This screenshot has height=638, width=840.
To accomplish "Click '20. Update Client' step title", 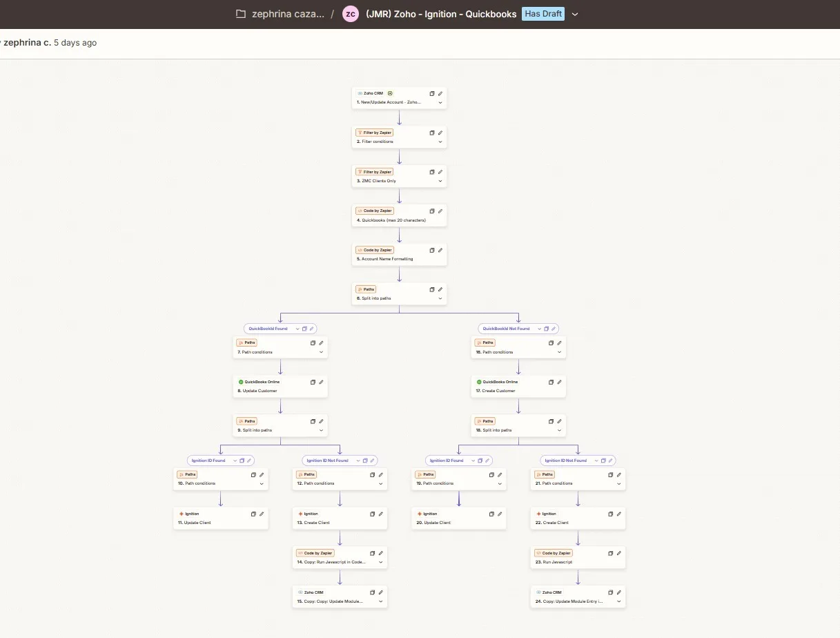I will (x=435, y=523).
